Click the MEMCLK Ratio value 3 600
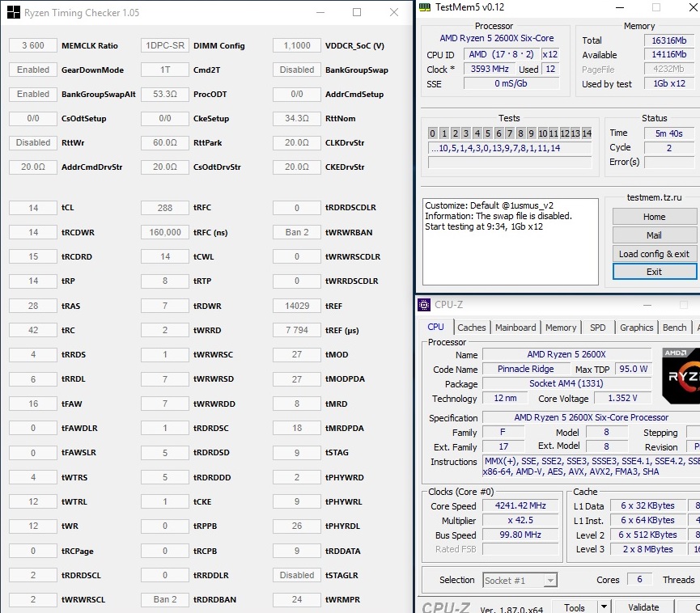The image size is (700, 613). pyautogui.click(x=33, y=45)
